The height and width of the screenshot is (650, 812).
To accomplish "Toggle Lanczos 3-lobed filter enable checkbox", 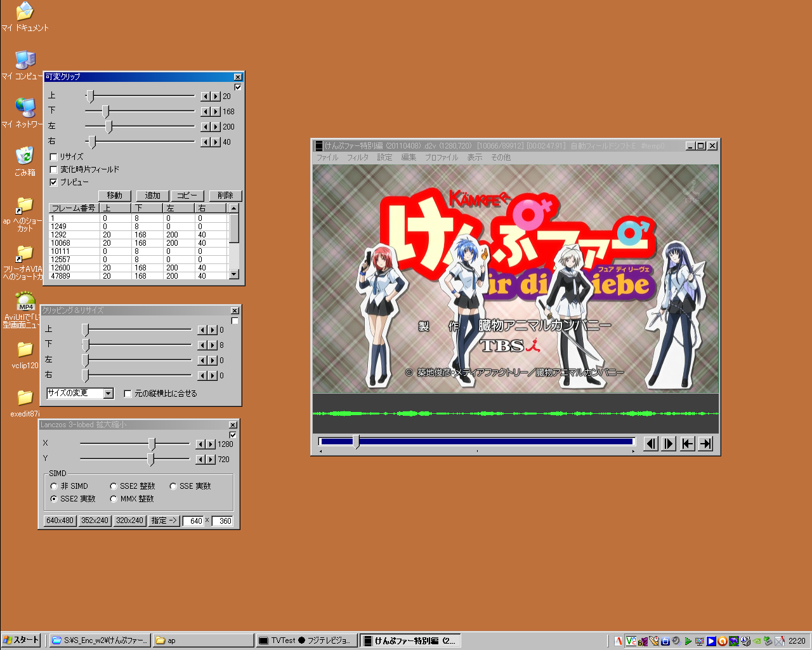I will tap(233, 435).
